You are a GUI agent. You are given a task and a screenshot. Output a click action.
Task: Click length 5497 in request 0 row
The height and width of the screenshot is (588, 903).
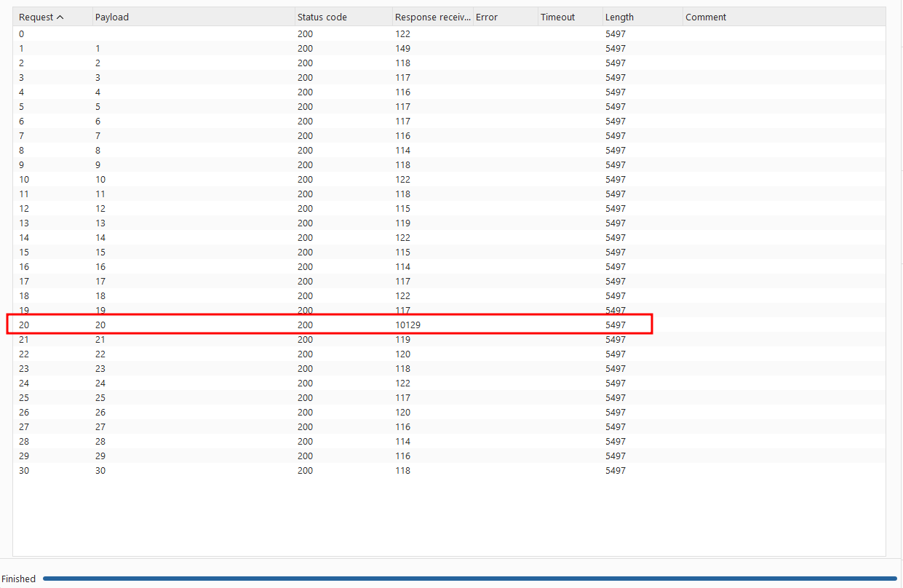tap(615, 33)
